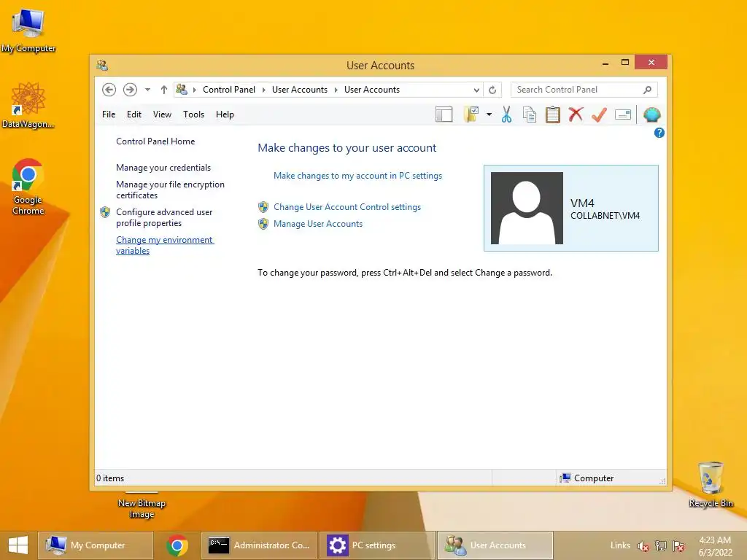
Task: Open the Help menu
Action: [225, 114]
